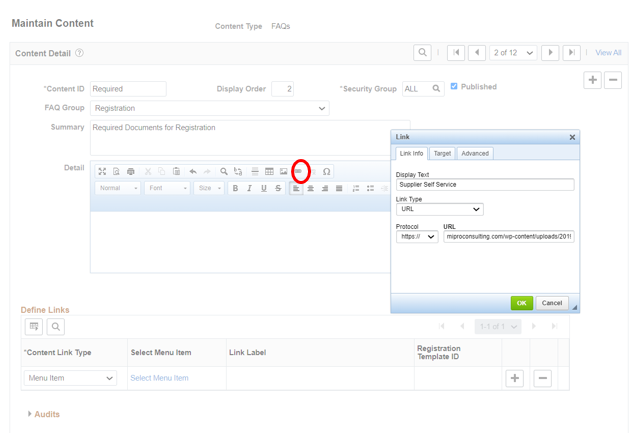
Task: Open the Protocol https:// dropdown
Action: [417, 237]
